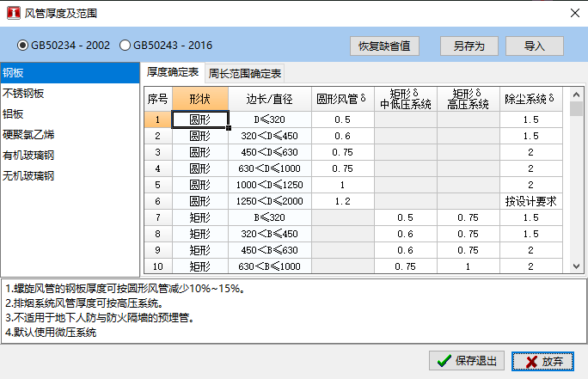Select 不锈钢板 in the material list
Screen dimensions: 588x379
(x=24, y=94)
